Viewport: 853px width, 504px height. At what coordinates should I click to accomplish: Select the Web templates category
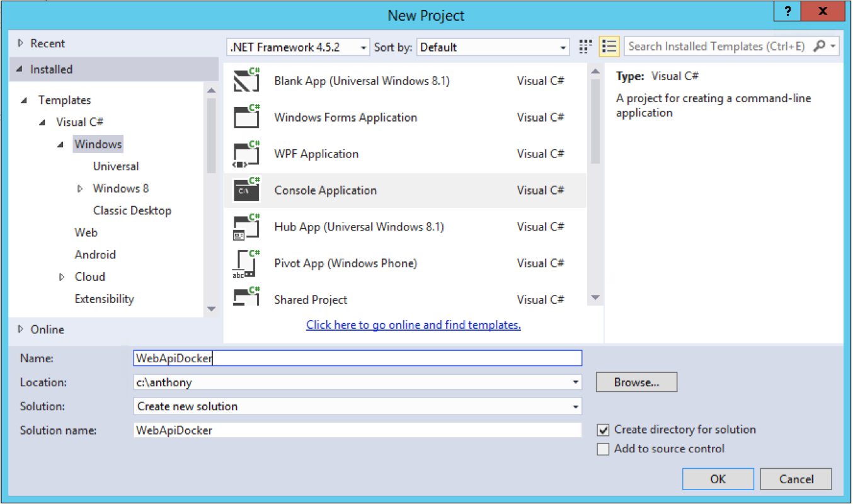pos(86,232)
